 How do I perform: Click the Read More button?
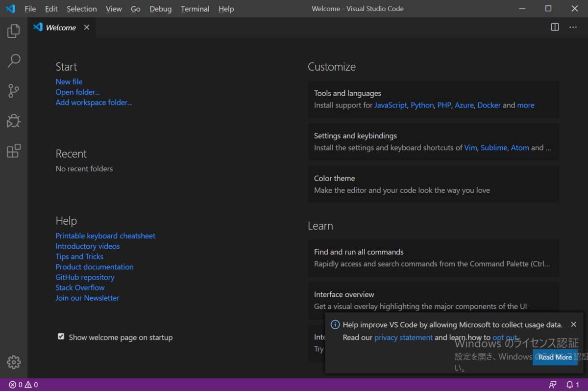[x=555, y=357]
